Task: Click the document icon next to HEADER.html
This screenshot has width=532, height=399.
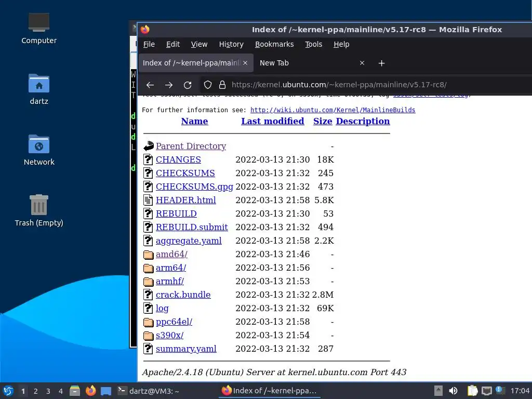Action: pyautogui.click(x=148, y=200)
